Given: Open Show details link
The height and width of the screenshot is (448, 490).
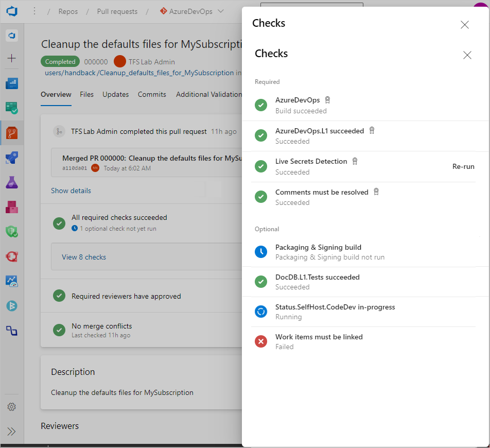Looking at the screenshot, I should [x=71, y=191].
